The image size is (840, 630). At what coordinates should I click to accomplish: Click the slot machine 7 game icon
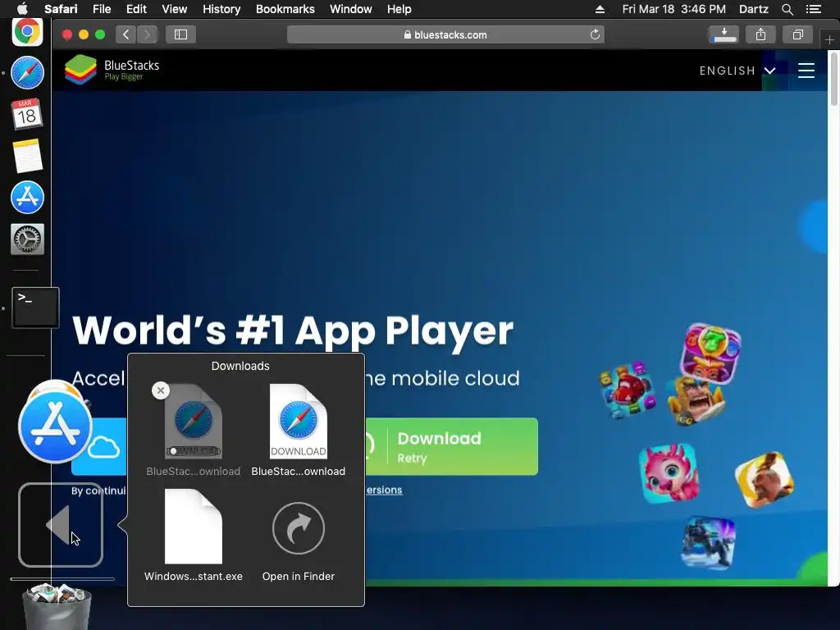[x=710, y=354]
